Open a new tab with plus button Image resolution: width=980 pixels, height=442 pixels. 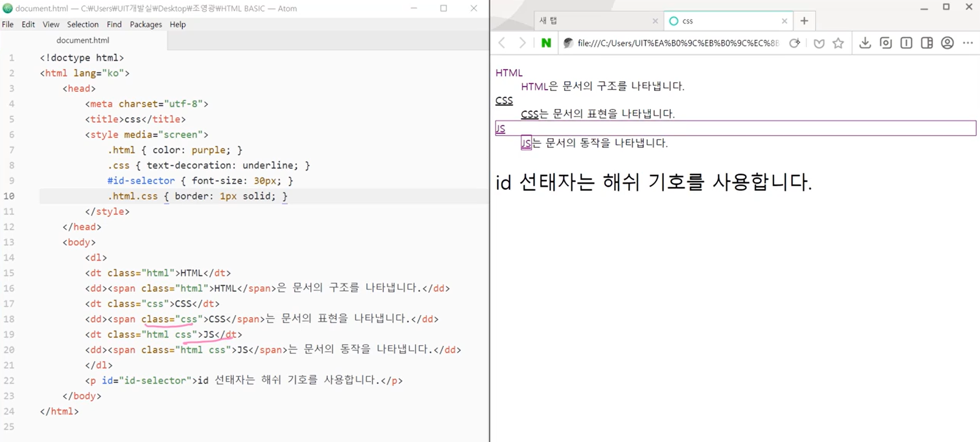pos(804,21)
